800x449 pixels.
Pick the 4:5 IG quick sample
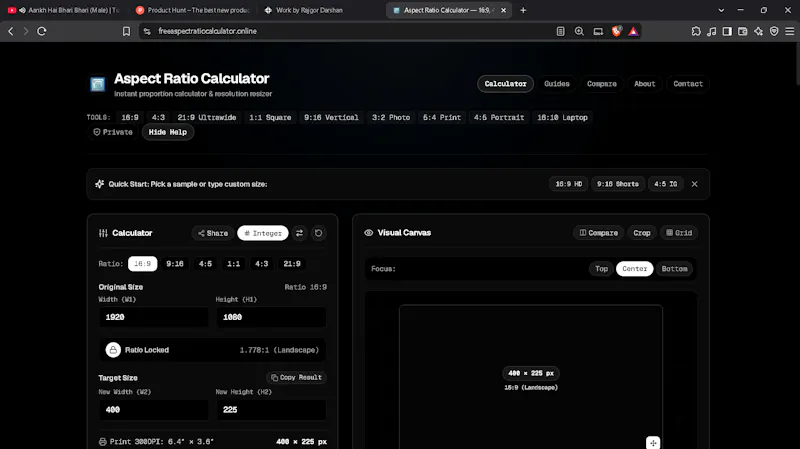pyautogui.click(x=666, y=184)
